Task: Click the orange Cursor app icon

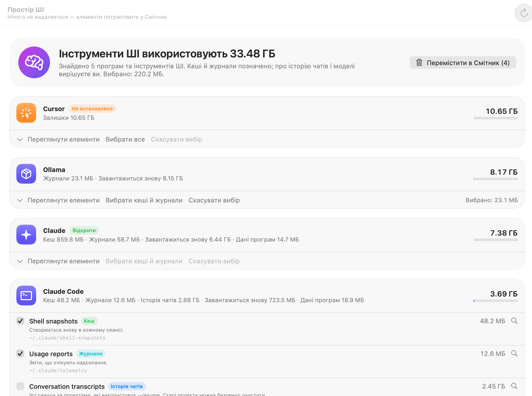Action: 26,113
